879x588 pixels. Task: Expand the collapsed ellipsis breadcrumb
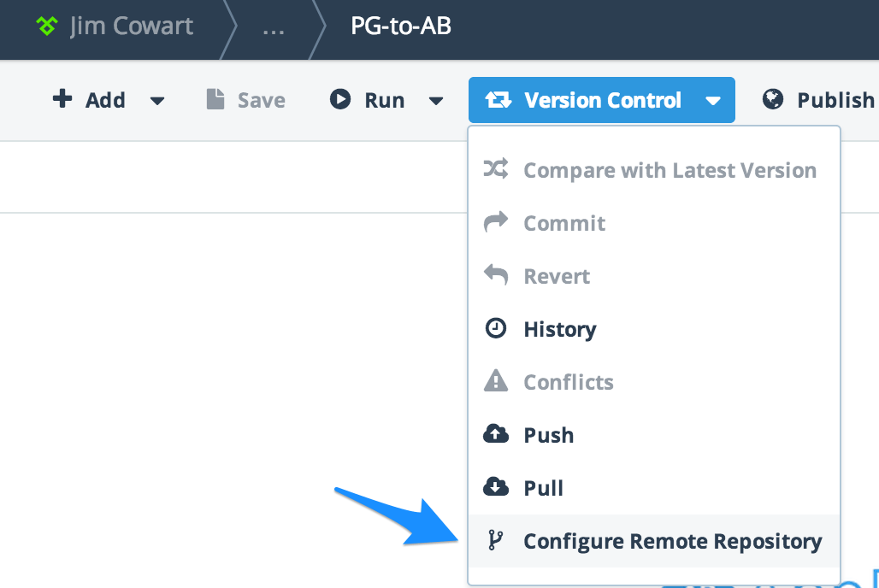coord(274,28)
